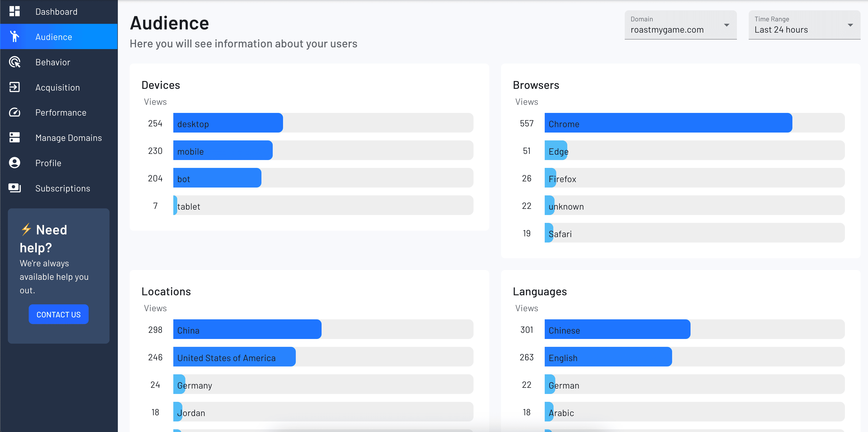868x432 pixels.
Task: Open the Dashboard menu item
Action: (x=59, y=12)
